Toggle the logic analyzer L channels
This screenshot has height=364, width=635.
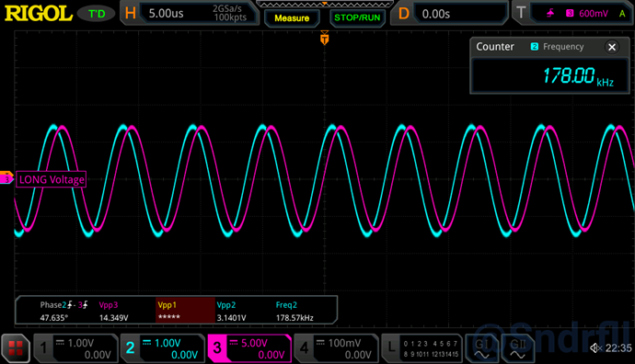tap(422, 348)
